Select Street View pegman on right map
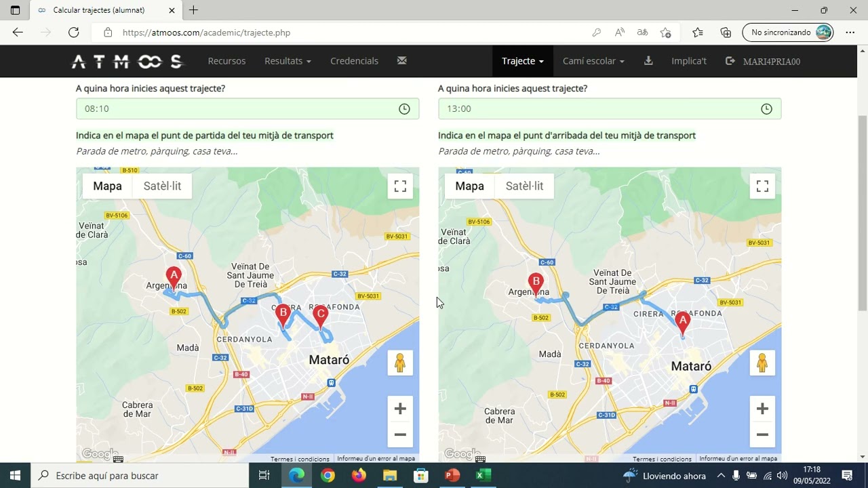The image size is (868, 488). [x=762, y=363]
